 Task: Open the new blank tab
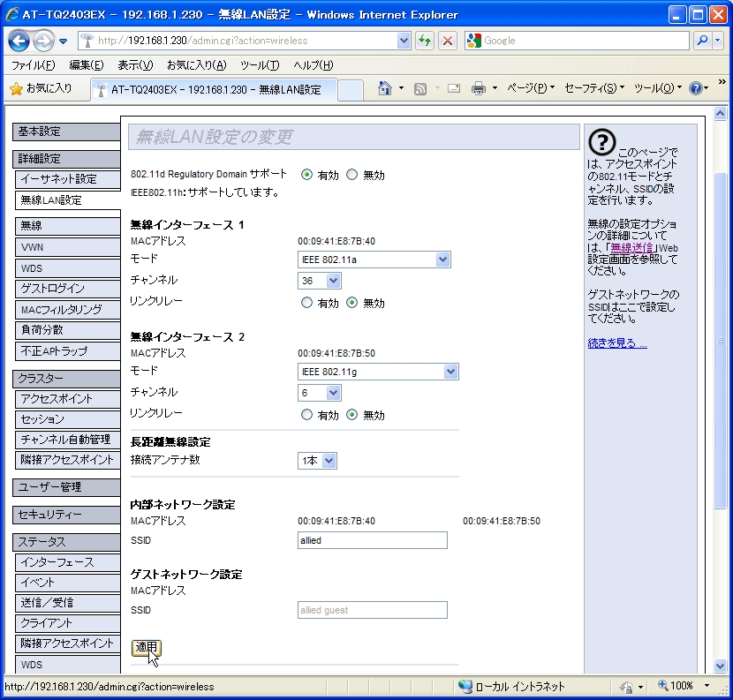point(350,90)
